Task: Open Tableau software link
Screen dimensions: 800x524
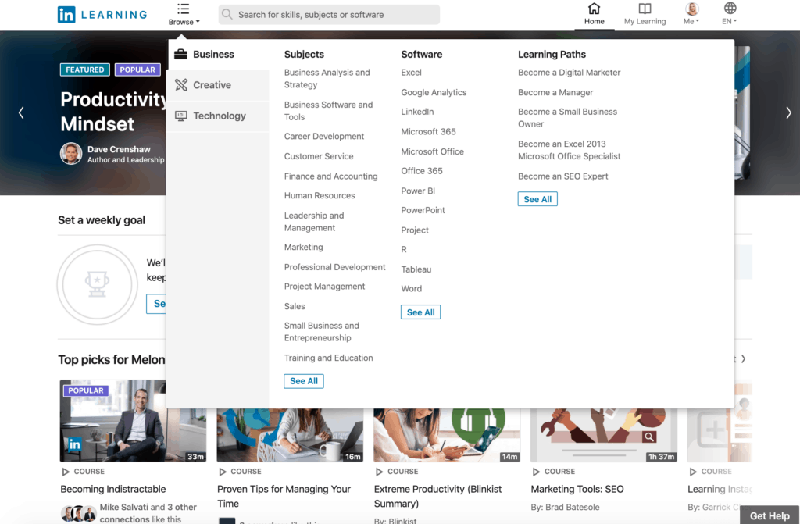Action: pyautogui.click(x=416, y=269)
